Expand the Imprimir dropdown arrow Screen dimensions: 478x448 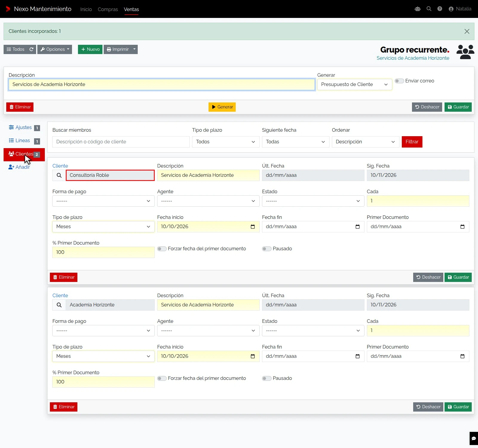click(x=134, y=49)
